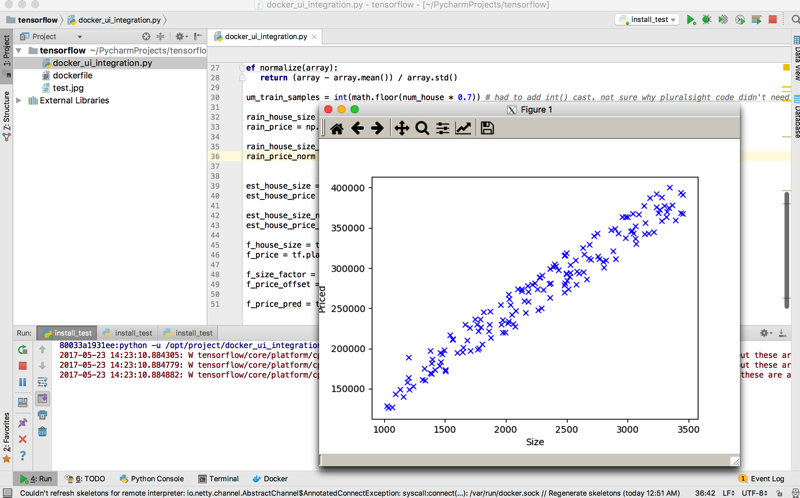Click docker_ui_integration.py in navigation breadcrumb

pyautogui.click(x=114, y=20)
